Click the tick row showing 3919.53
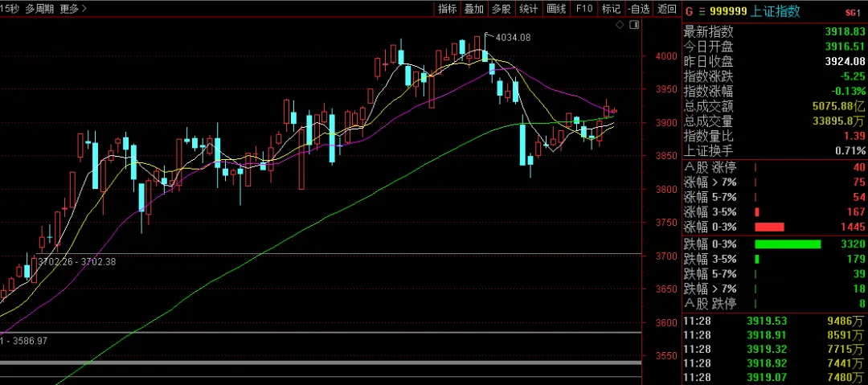This screenshot has height=385, width=868. 775,321
